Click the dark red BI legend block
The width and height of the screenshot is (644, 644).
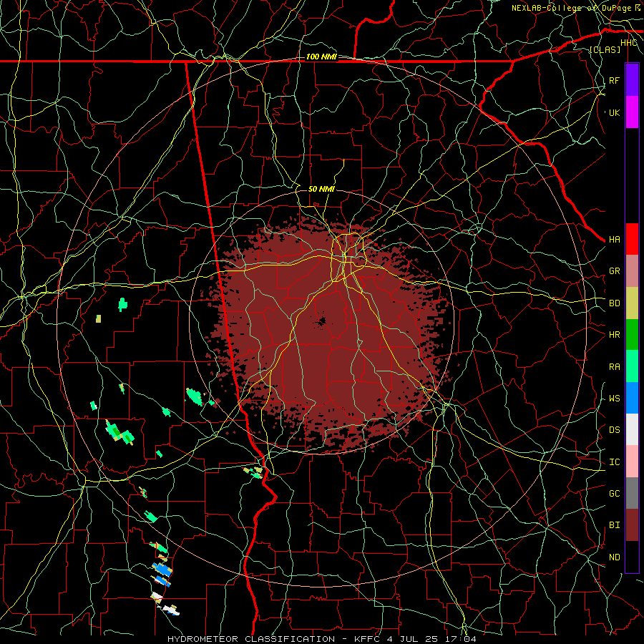pos(632,525)
